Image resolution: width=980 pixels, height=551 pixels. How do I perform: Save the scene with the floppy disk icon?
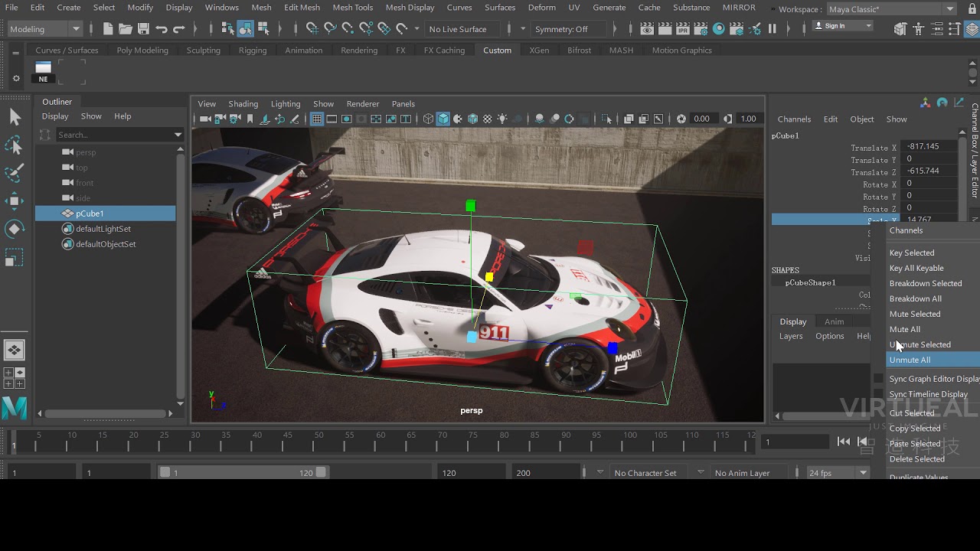(143, 29)
